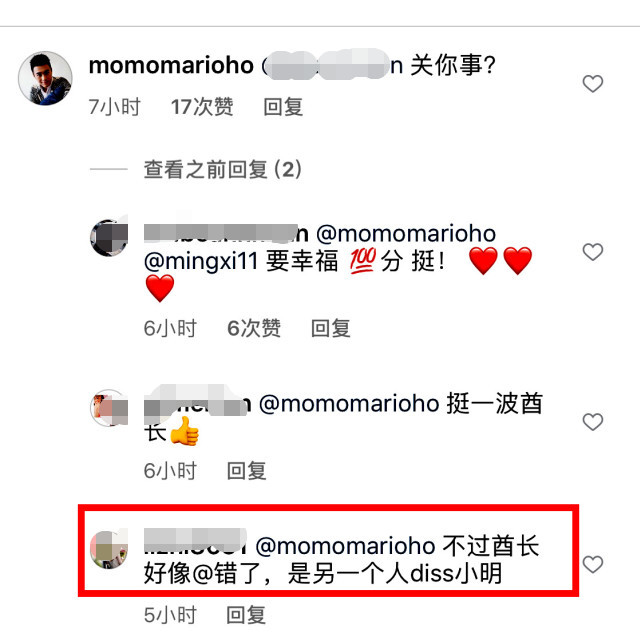Open @momomarioho mention in the 要幸福 comment
640x644 pixels.
tap(406, 234)
